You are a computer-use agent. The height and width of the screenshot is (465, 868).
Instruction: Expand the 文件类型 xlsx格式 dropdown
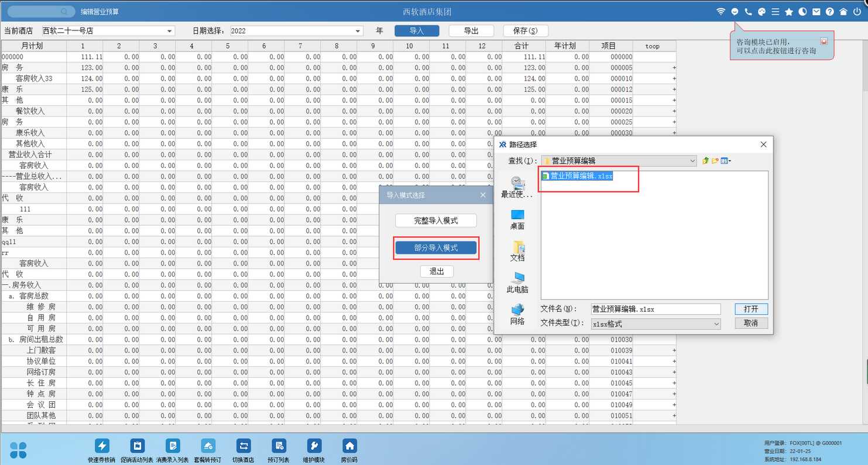coord(716,323)
